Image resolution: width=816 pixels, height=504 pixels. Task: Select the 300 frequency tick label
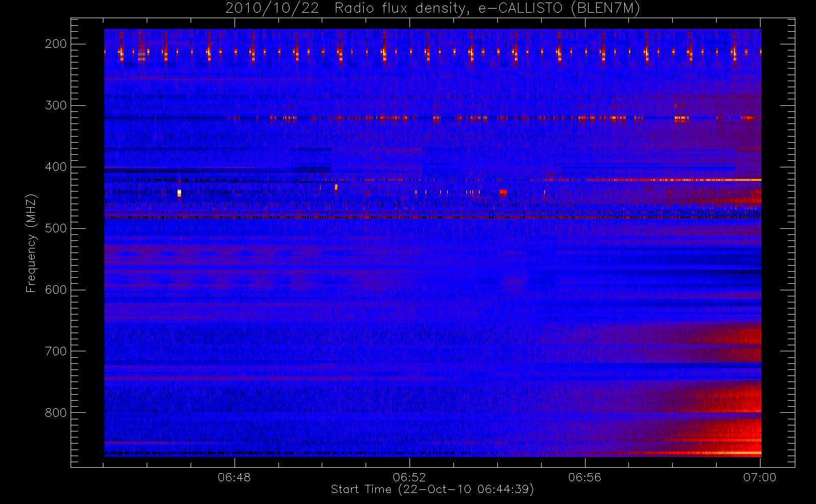click(56, 105)
